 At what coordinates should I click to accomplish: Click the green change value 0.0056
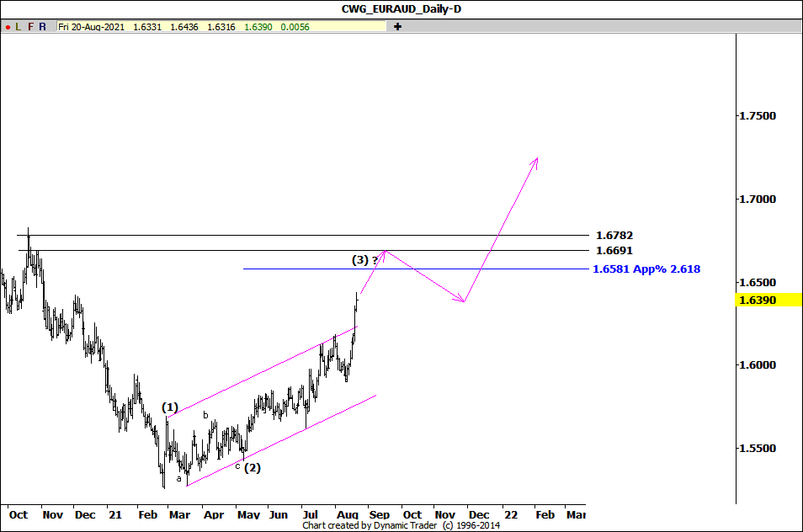[x=295, y=27]
